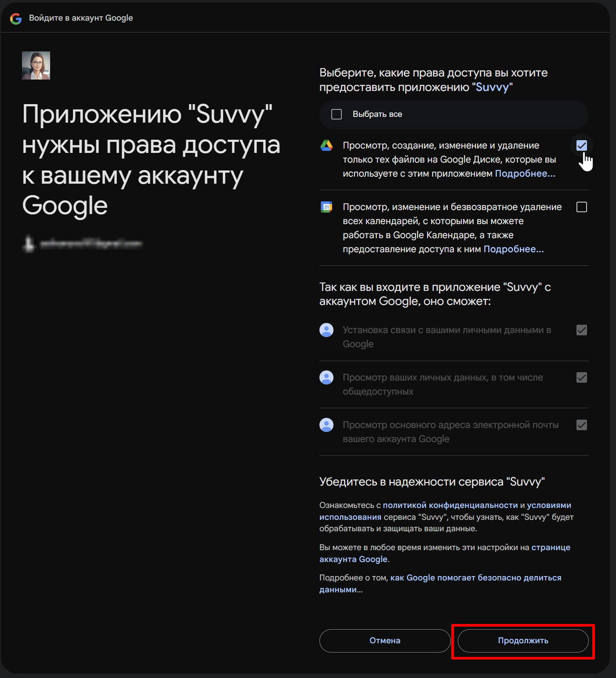
Task: Uncheck the Google Drive files permission checkbox
Action: (x=582, y=145)
